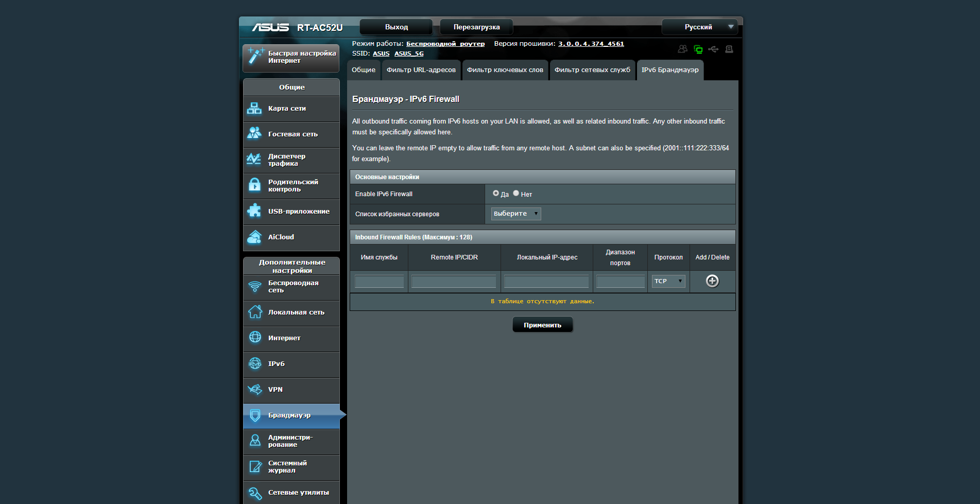Click the Выход logout button
The height and width of the screenshot is (504, 980).
397,27
